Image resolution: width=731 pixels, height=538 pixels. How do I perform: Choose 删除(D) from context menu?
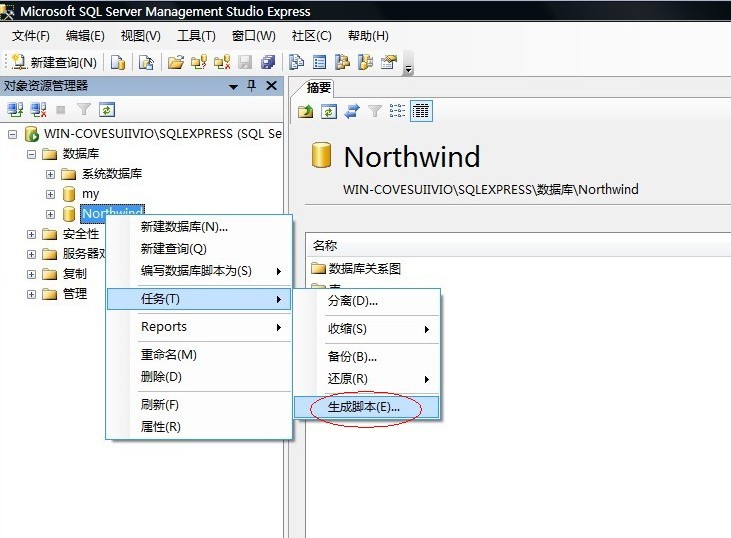pyautogui.click(x=199, y=377)
